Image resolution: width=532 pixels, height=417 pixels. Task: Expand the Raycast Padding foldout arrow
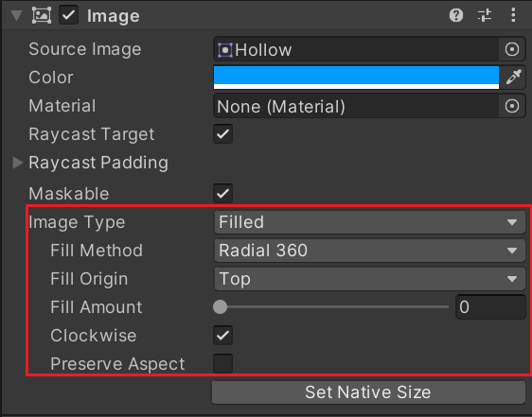17,163
